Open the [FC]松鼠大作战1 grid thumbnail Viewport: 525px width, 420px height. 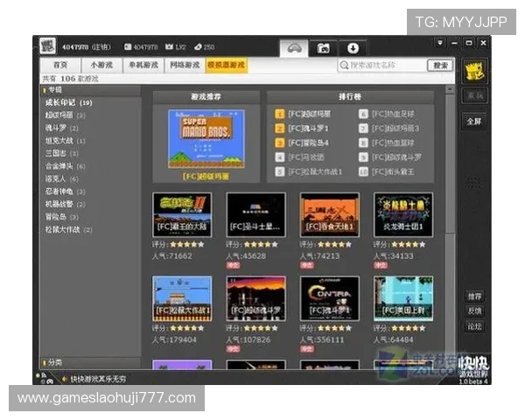[182, 298]
